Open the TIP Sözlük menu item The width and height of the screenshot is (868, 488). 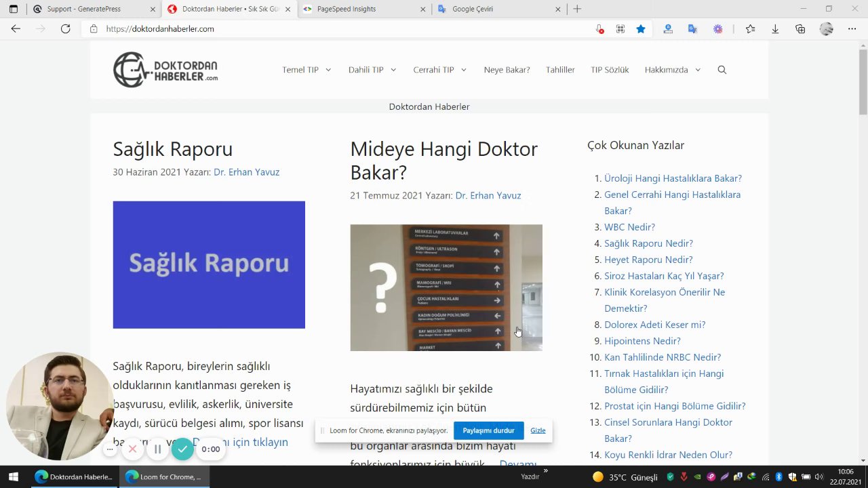(x=610, y=70)
